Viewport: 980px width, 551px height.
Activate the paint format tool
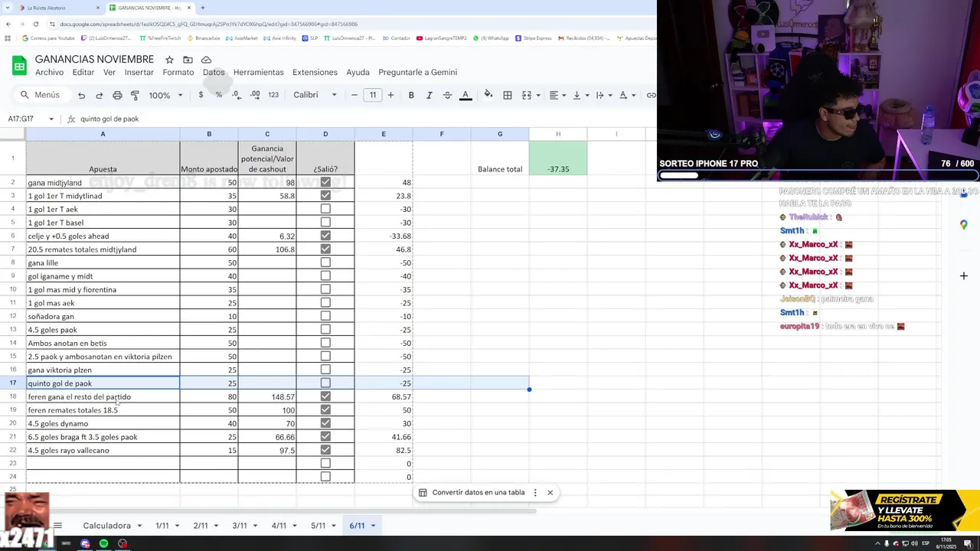(135, 95)
